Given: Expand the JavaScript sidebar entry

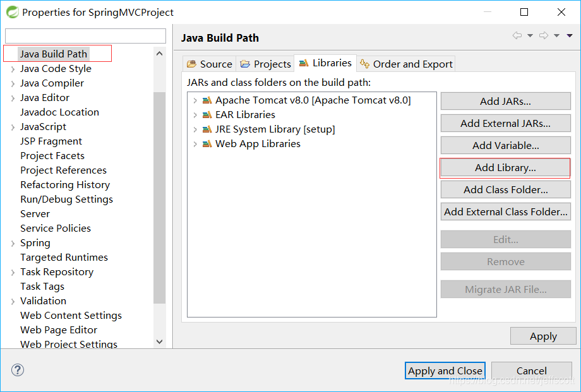Looking at the screenshot, I should (13, 127).
